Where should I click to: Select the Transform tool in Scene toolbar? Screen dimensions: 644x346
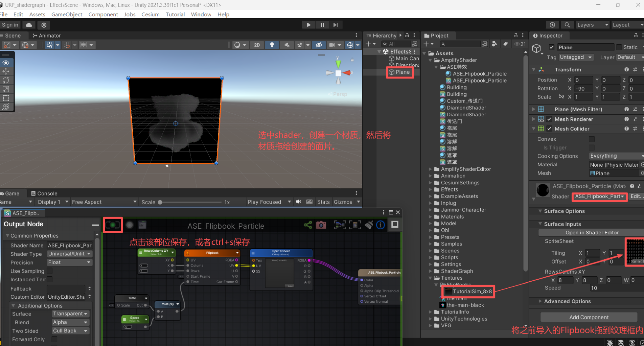click(x=6, y=107)
